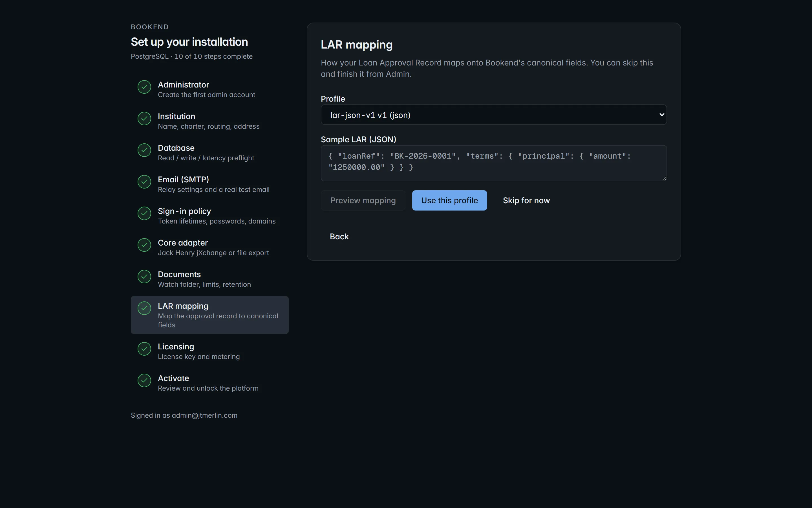
Task: Click Use this profile button
Action: click(449, 201)
